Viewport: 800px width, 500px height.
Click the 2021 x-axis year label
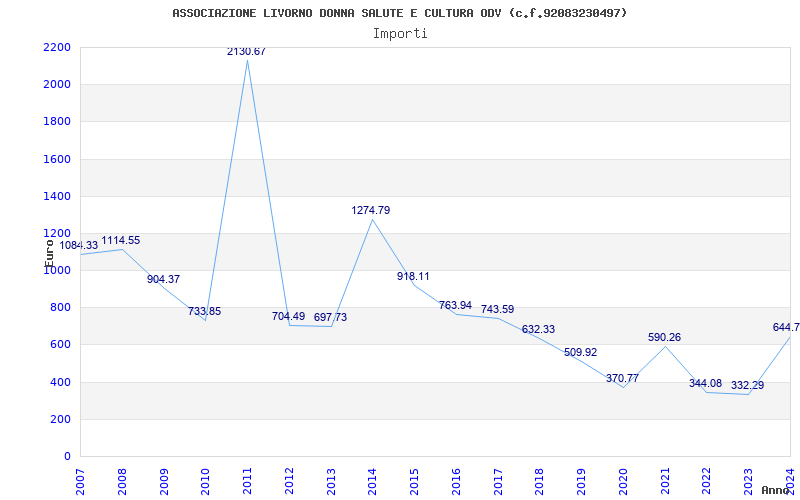[x=665, y=482]
